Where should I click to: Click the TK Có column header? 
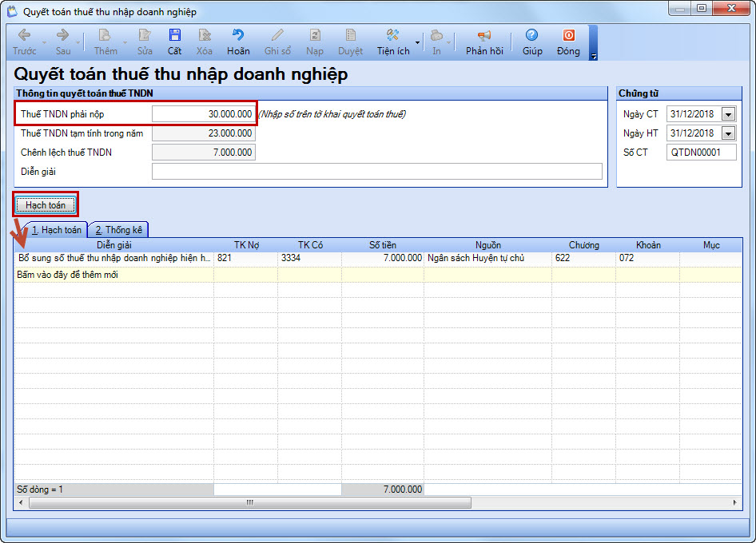click(x=309, y=245)
